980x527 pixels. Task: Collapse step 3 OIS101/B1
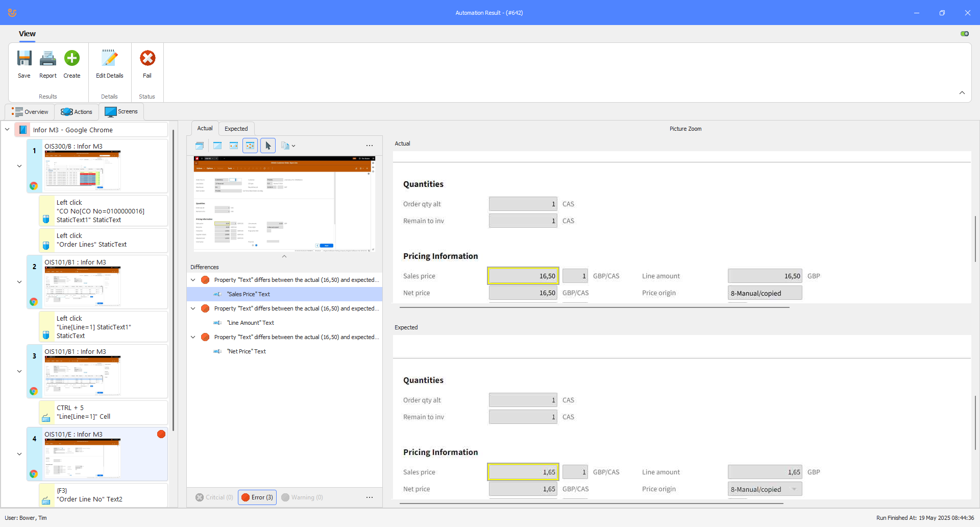click(19, 371)
